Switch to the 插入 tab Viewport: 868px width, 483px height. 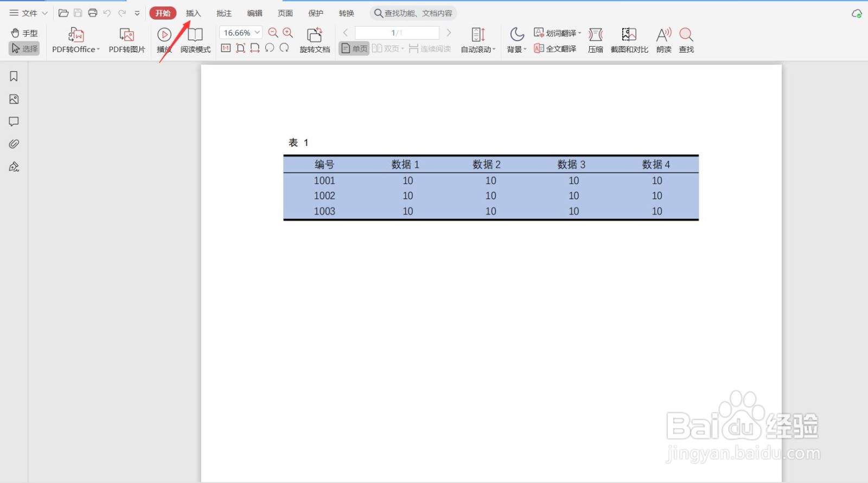[193, 13]
